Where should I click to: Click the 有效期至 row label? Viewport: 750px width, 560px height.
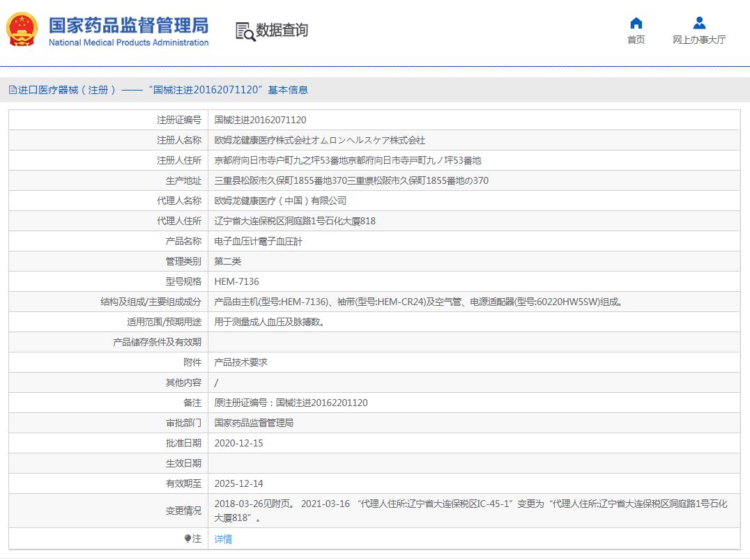pyautogui.click(x=183, y=483)
